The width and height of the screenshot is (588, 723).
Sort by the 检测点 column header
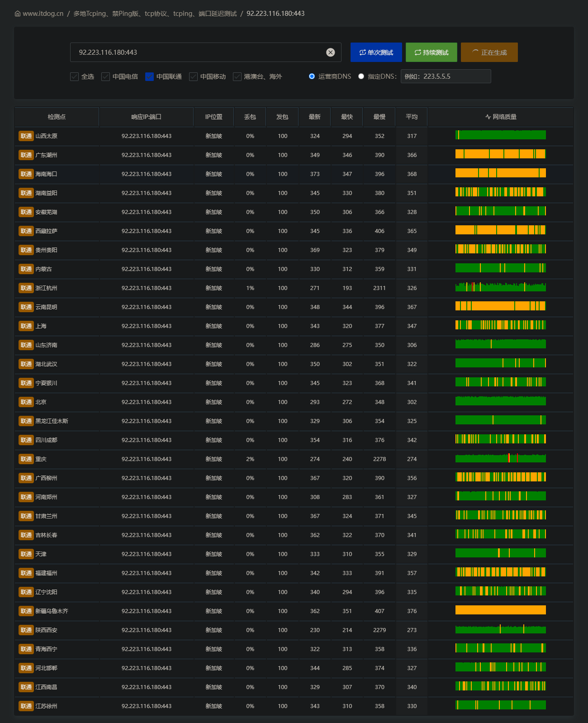[x=57, y=117]
